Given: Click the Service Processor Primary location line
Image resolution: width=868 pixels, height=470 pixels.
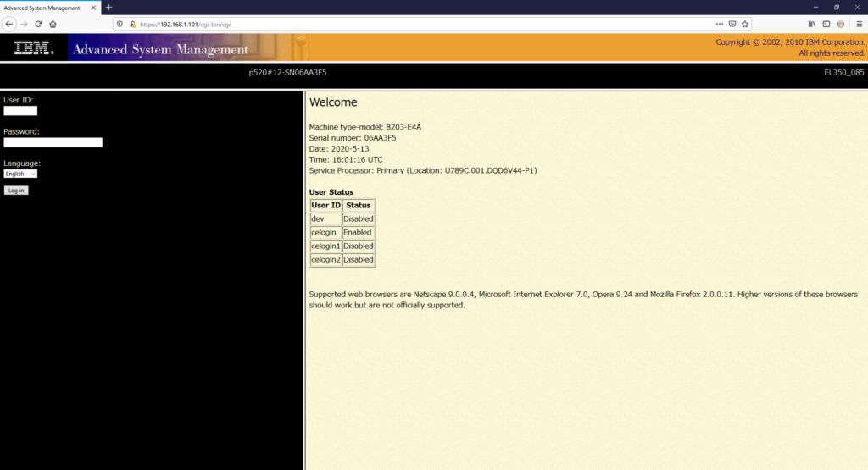Looking at the screenshot, I should (x=423, y=170).
